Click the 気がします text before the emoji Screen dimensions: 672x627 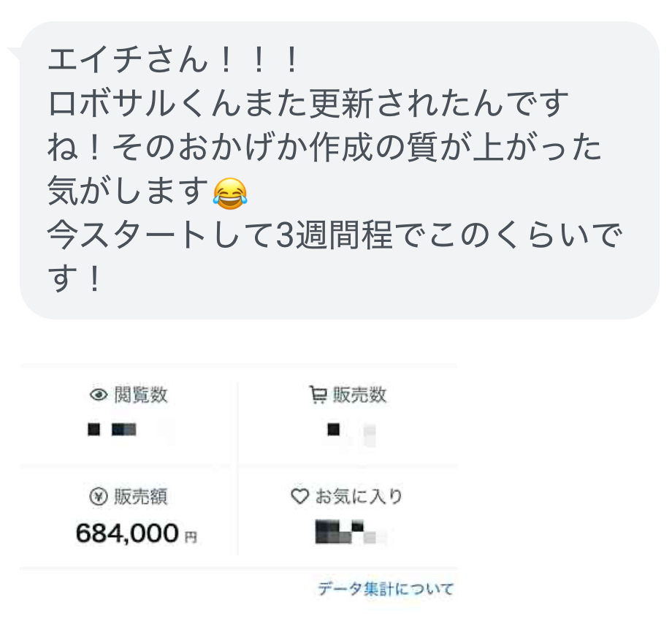pos(128,192)
